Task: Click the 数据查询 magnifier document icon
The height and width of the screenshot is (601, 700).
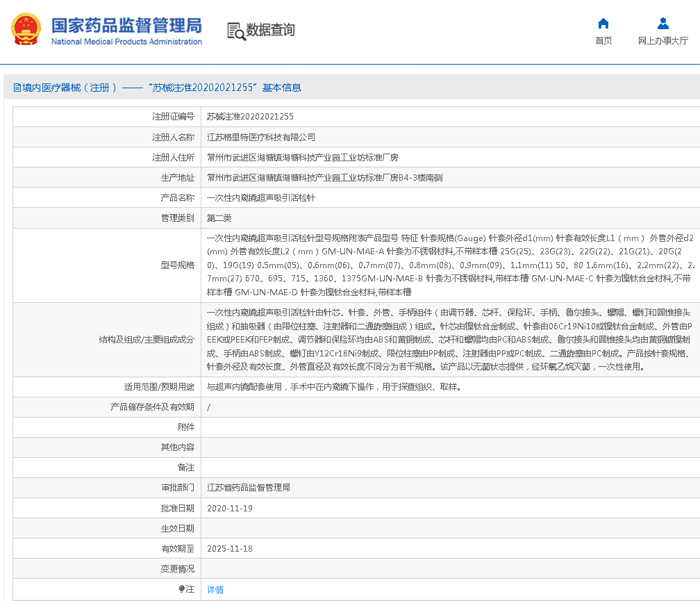Action: tap(235, 31)
